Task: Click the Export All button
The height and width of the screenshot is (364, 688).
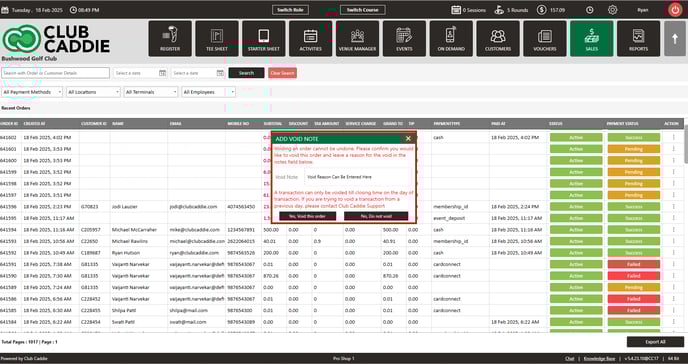Action: [x=655, y=342]
